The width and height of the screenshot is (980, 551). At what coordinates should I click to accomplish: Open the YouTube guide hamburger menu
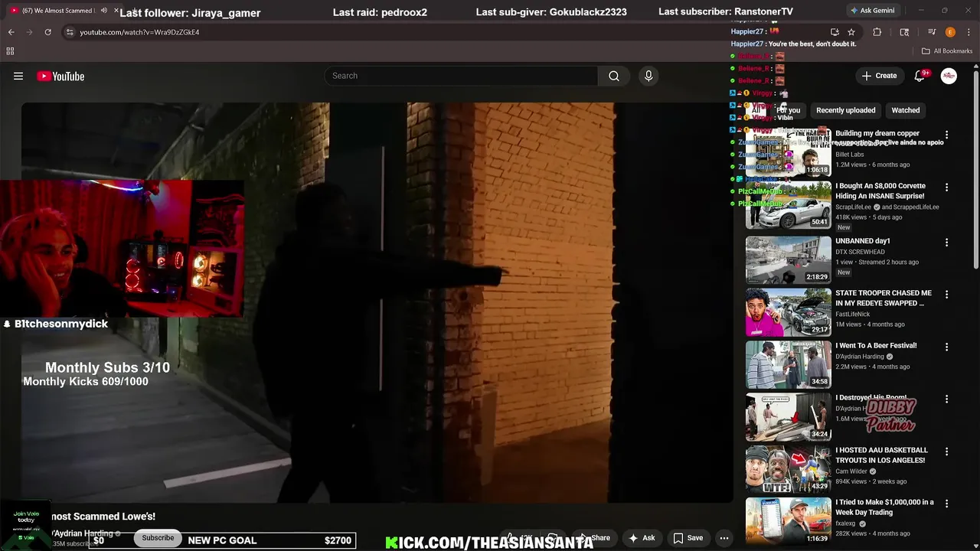point(18,76)
